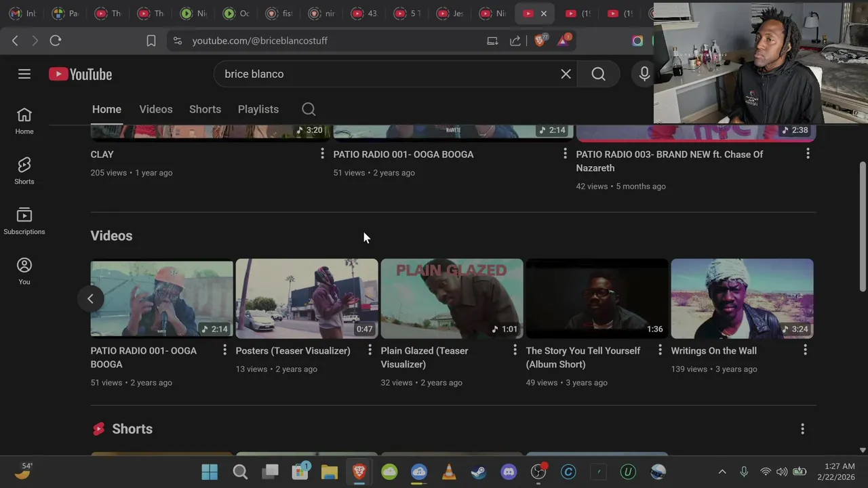Go back with browser back arrow
The width and height of the screenshot is (868, 488).
tap(15, 41)
